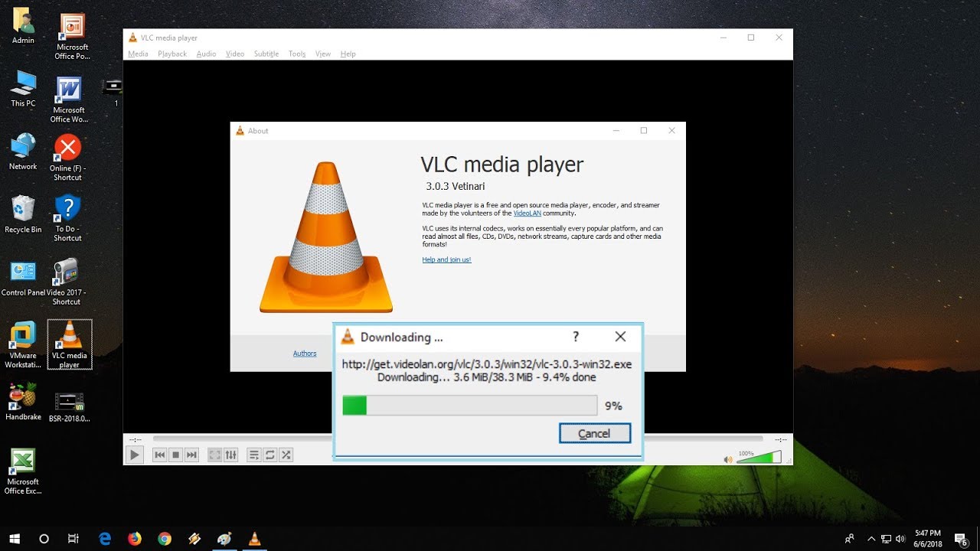The height and width of the screenshot is (551, 980).
Task: Select the Microsoft Office Excel desktop shortcut
Action: click(x=23, y=471)
